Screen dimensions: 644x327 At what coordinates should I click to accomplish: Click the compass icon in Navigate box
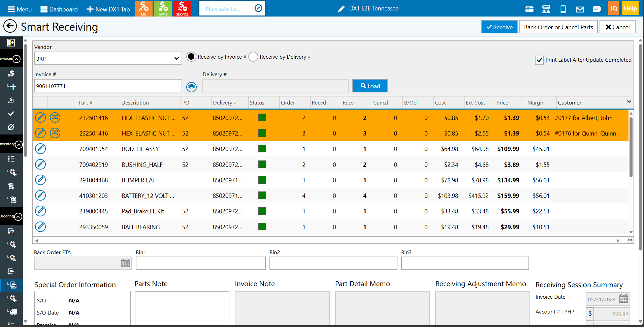click(x=258, y=8)
